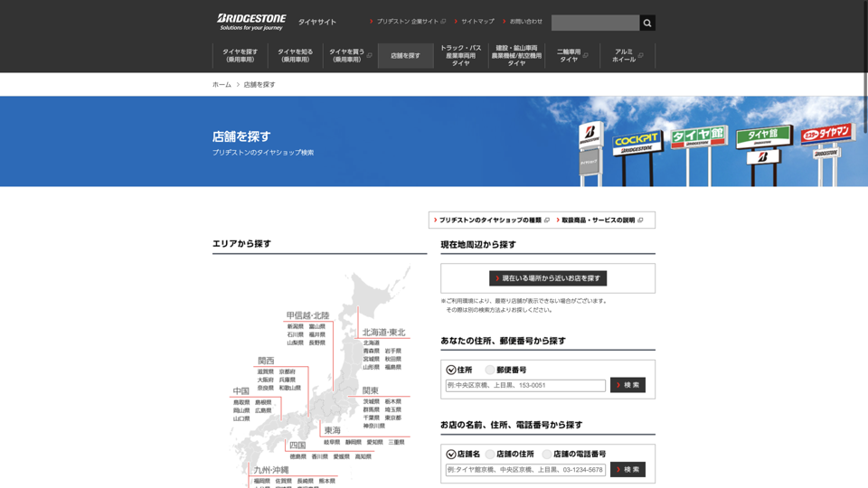Select 茨城県 in 関東 list
Viewport: 868px width, 488px height.
coord(372,401)
